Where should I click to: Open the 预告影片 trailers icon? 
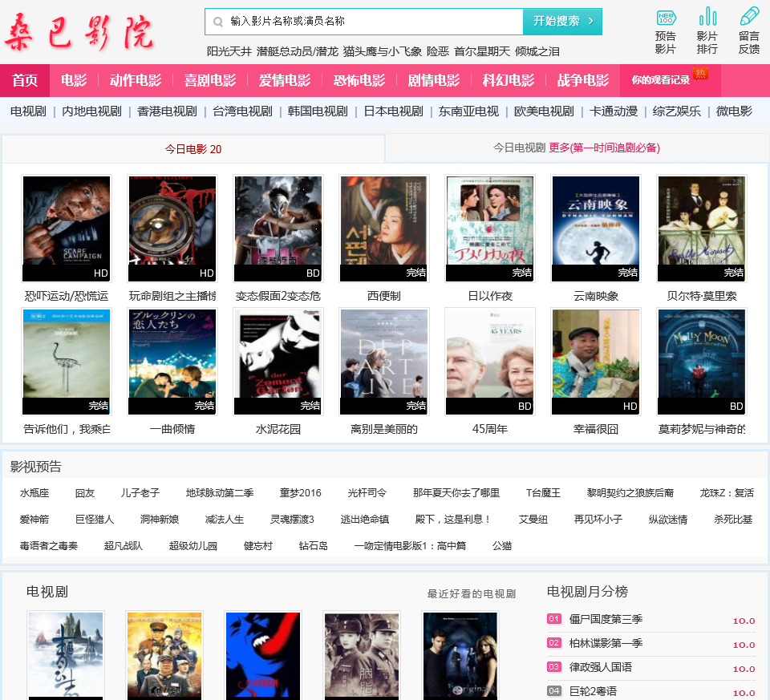tap(666, 18)
